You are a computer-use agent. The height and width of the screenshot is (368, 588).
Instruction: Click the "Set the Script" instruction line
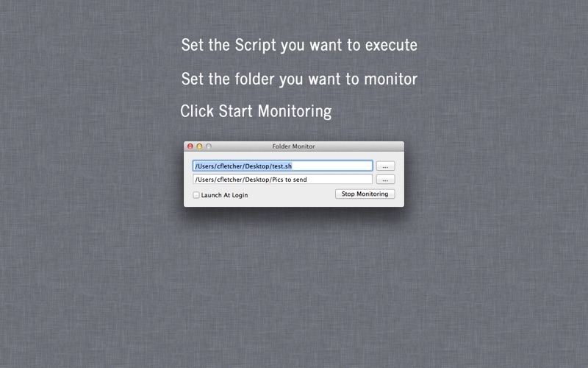click(298, 45)
